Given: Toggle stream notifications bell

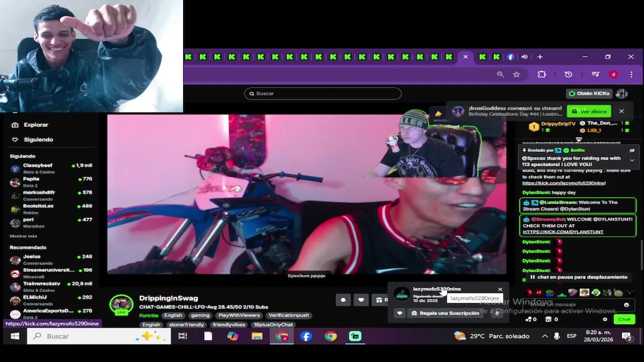Looking at the screenshot, I should click(343, 300).
